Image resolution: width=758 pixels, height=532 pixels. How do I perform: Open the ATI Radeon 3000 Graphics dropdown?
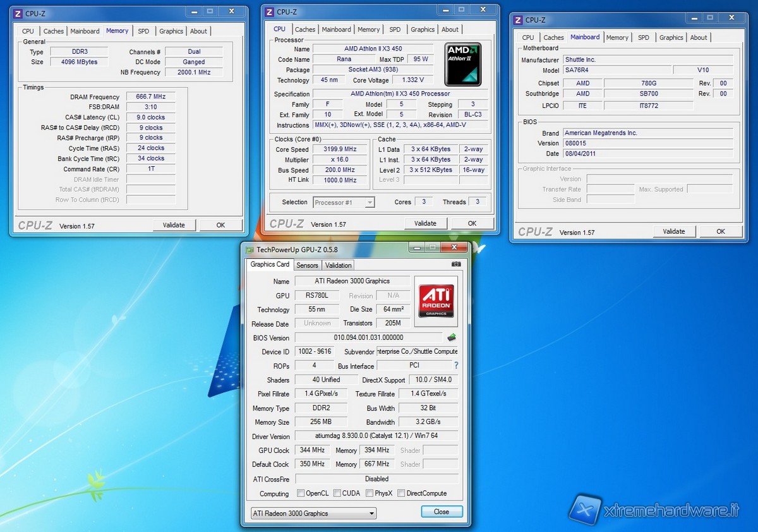click(313, 513)
